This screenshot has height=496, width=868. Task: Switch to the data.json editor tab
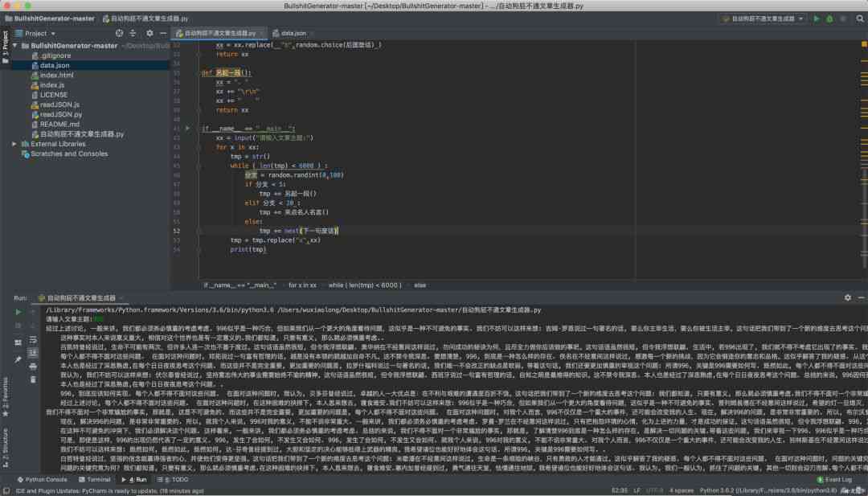pyautogui.click(x=293, y=33)
